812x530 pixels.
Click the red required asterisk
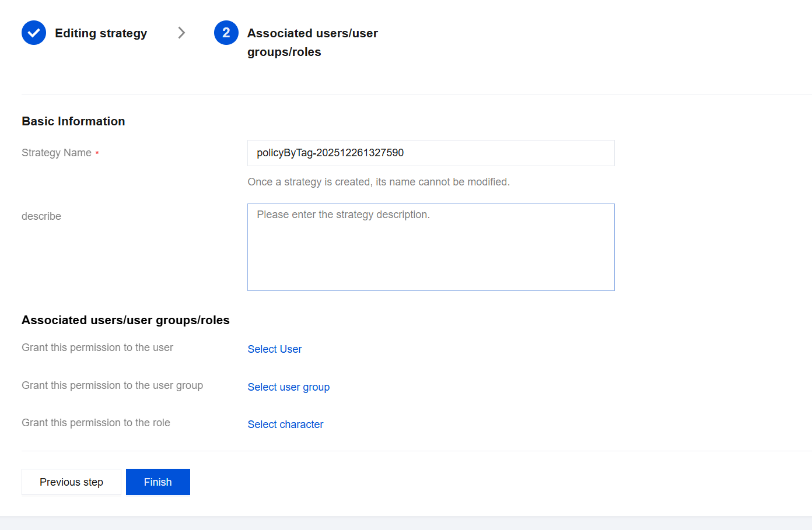click(97, 153)
